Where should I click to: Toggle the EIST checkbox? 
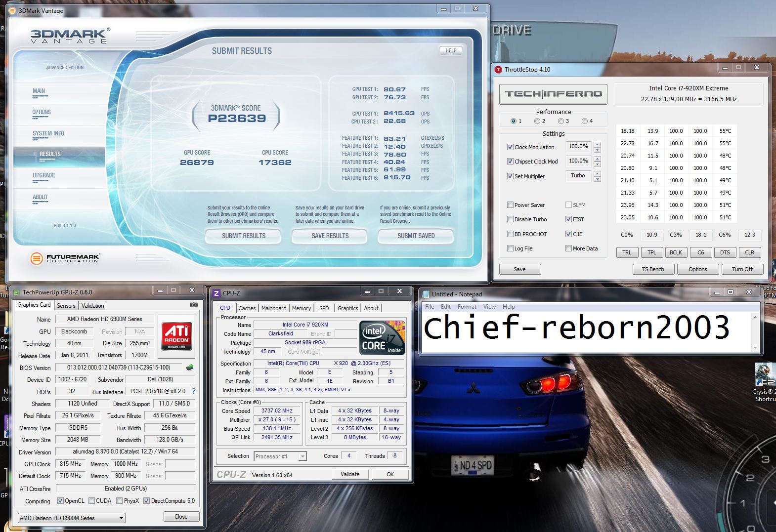tap(568, 219)
